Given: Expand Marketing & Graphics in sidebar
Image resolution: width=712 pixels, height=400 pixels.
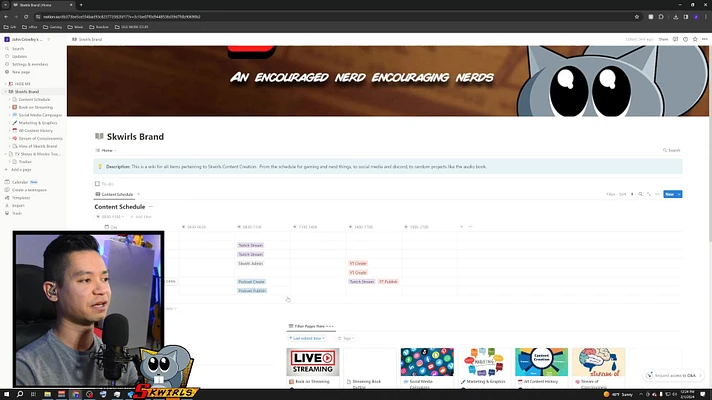Looking at the screenshot, I should tap(10, 123).
